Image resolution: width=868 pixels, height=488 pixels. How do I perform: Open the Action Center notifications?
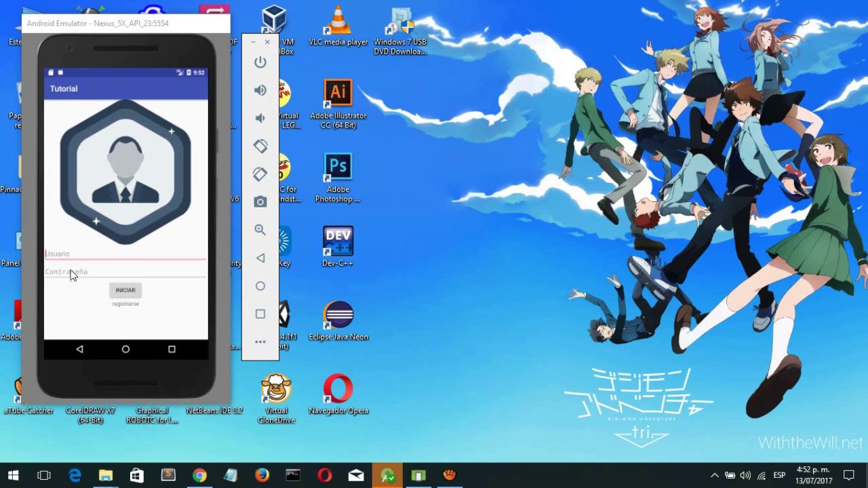pyautogui.click(x=849, y=475)
